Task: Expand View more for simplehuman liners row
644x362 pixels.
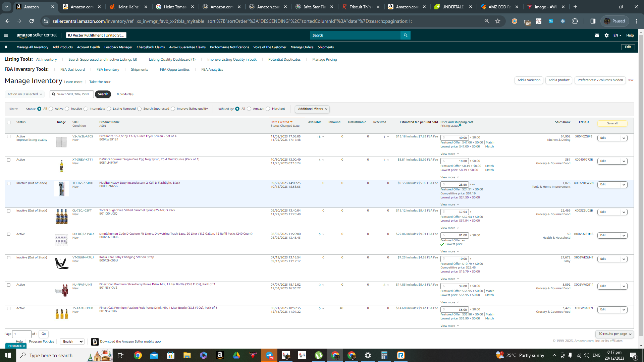Action: point(449,251)
